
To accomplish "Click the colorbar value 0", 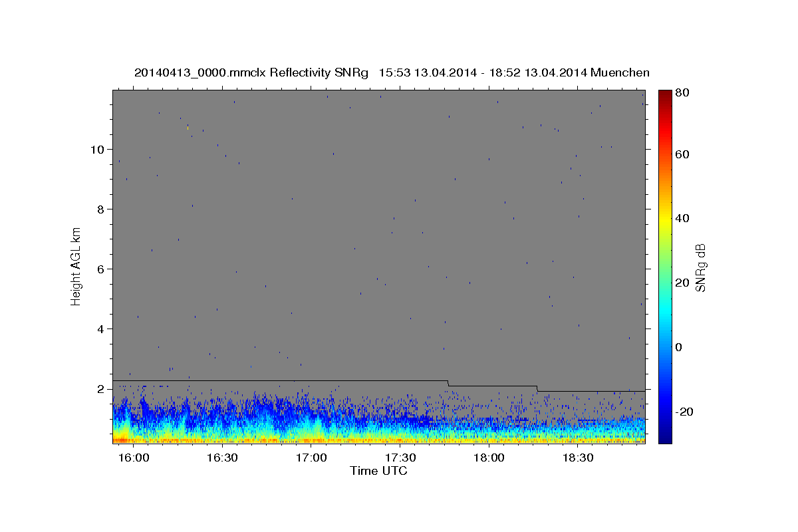I will (x=680, y=348).
